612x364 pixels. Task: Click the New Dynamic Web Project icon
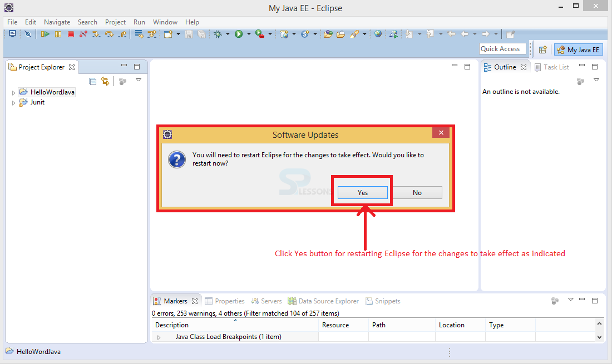click(x=284, y=34)
